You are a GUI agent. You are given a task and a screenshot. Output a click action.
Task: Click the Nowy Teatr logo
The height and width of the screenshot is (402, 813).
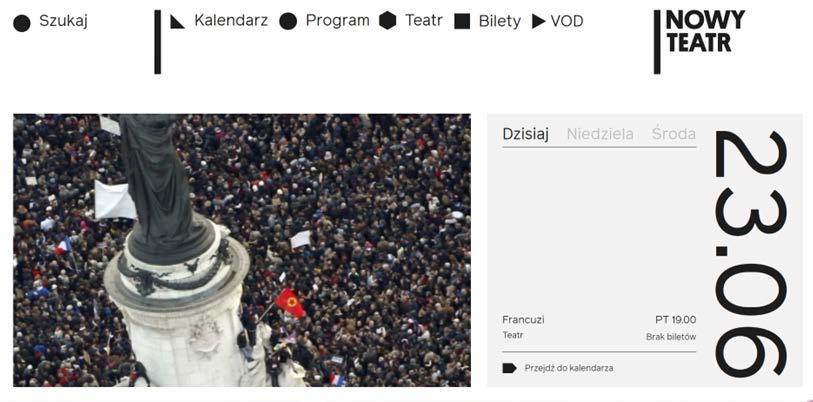[x=699, y=41]
